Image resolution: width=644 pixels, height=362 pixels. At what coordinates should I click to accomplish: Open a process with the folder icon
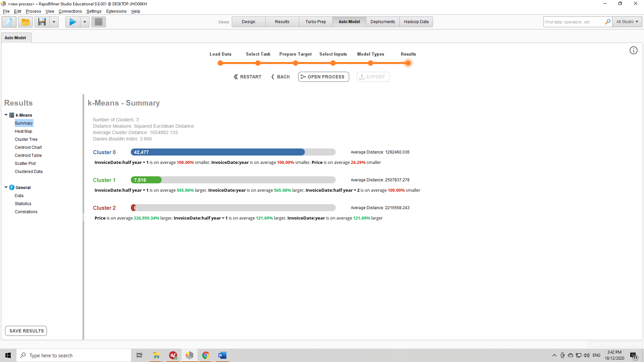point(25,22)
